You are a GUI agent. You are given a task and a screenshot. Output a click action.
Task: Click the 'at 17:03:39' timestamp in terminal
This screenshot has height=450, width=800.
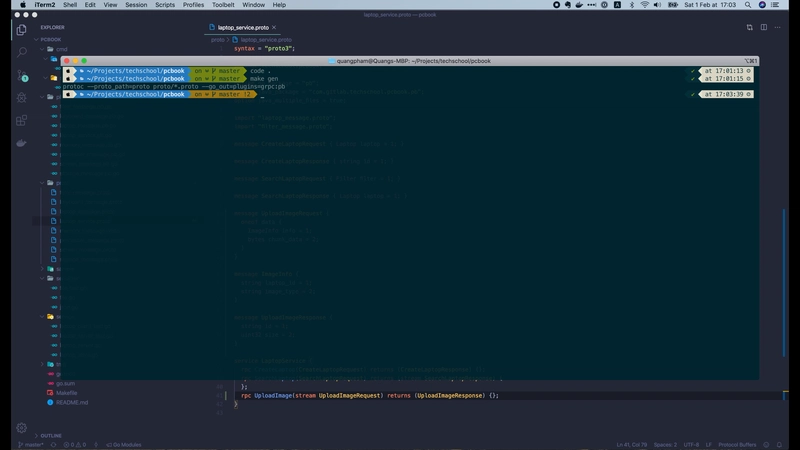726,94
